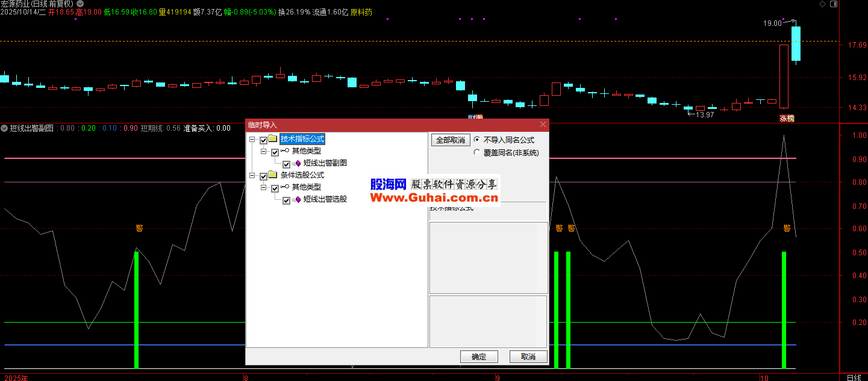Viewport: 868px width, 381px height.
Task: Click the folder icon for 技术指标公式
Action: click(x=272, y=139)
